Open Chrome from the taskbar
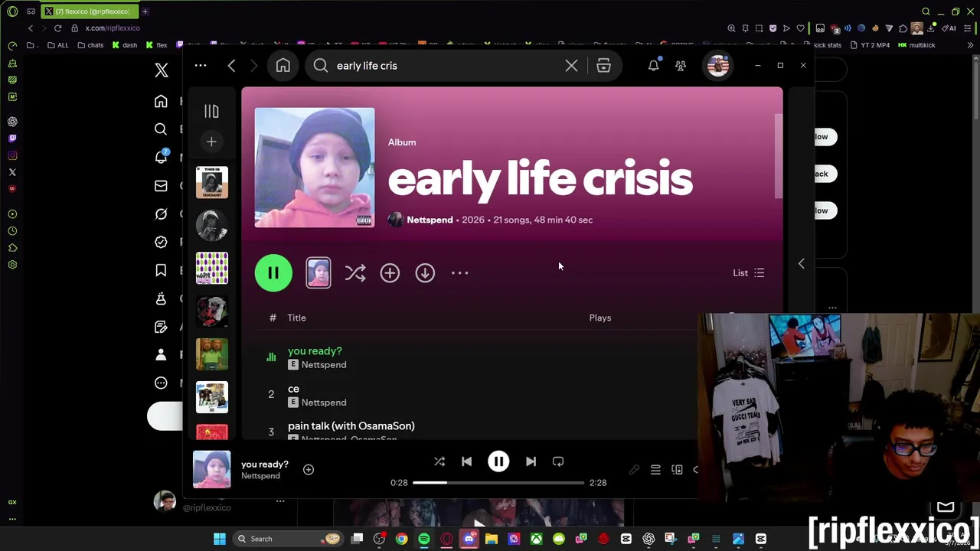980x551 pixels. point(401,539)
